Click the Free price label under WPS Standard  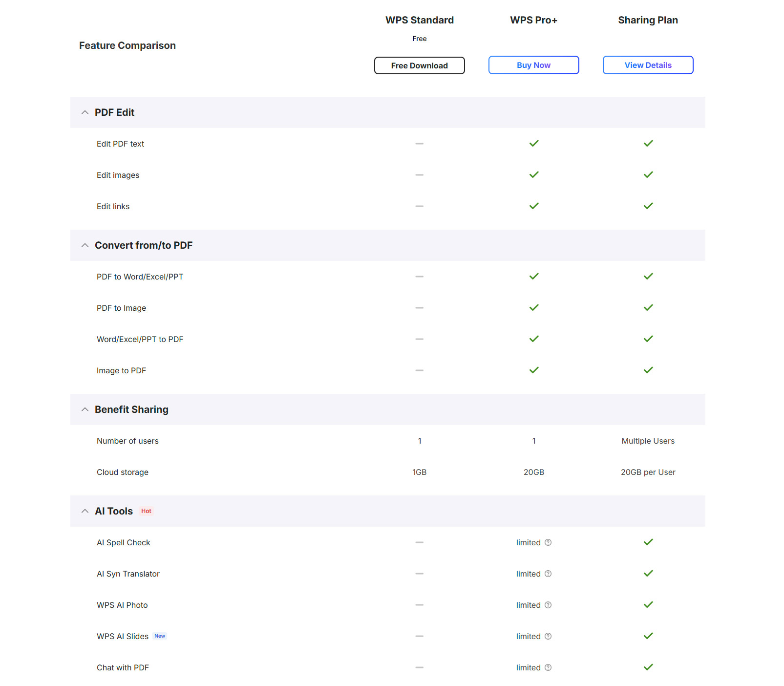(x=420, y=39)
